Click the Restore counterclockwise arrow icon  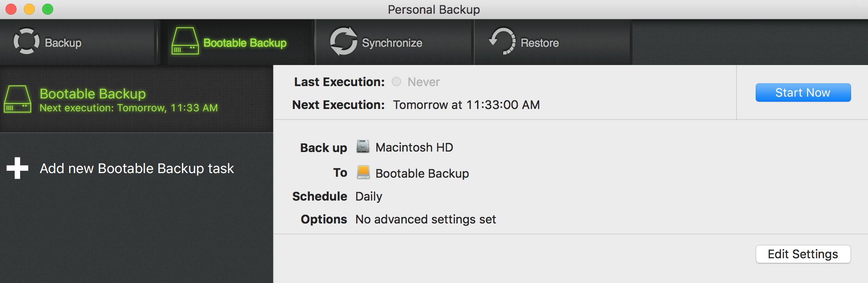coord(502,41)
